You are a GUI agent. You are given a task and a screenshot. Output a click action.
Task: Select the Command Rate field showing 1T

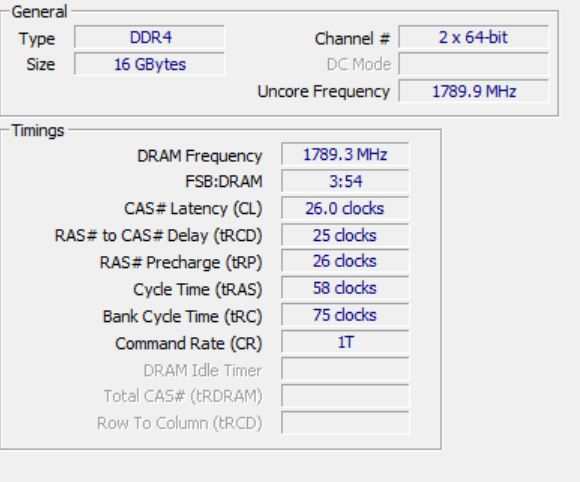click(x=345, y=341)
